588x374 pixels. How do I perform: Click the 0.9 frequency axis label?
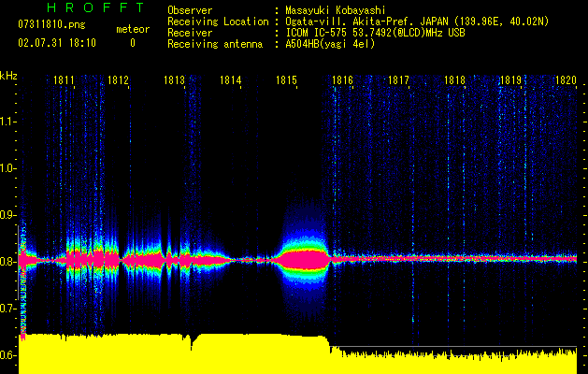[8, 215]
